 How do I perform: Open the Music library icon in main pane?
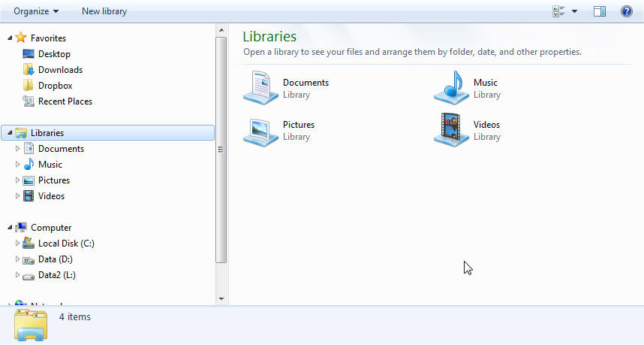(x=451, y=88)
